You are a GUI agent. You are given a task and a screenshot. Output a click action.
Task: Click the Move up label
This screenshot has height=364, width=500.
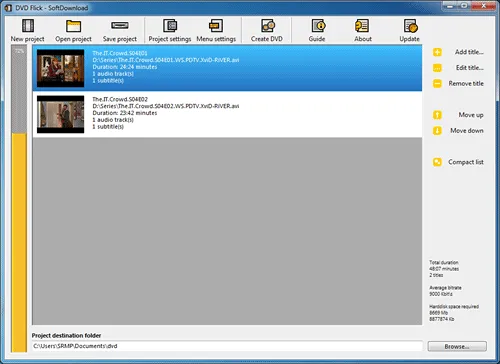(471, 115)
